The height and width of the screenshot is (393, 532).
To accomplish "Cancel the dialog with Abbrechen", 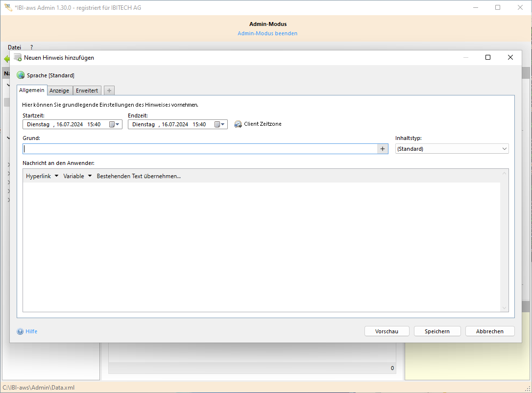I will coord(489,331).
